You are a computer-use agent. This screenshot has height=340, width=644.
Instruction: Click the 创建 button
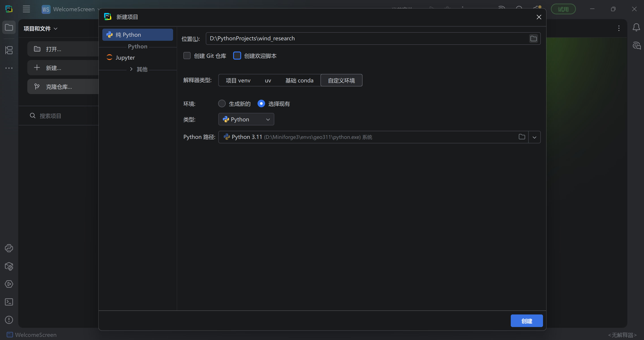pyautogui.click(x=526, y=321)
